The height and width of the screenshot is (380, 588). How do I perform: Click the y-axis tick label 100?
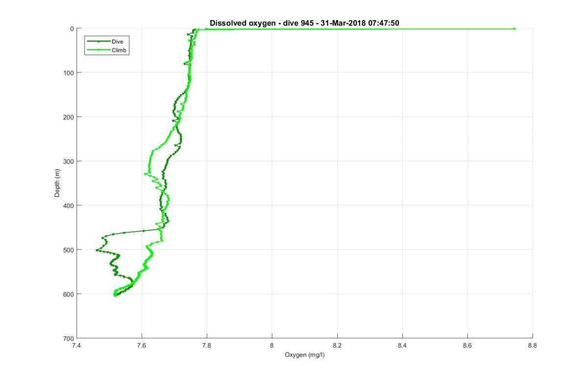(69, 73)
